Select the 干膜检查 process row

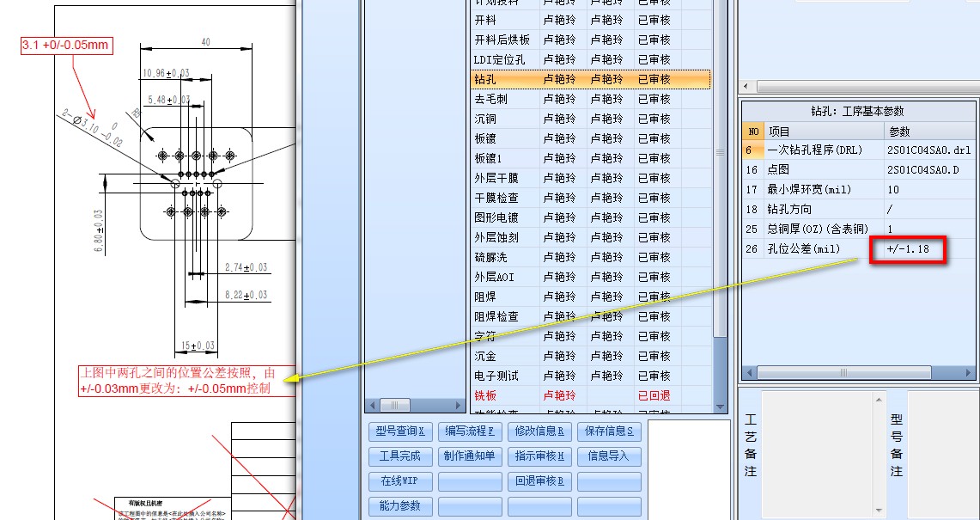[x=591, y=198]
